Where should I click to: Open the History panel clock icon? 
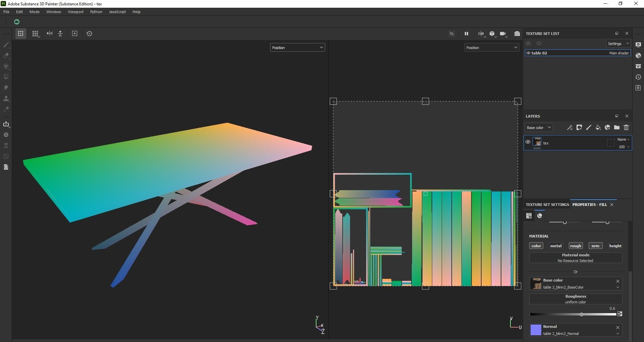pyautogui.click(x=638, y=77)
